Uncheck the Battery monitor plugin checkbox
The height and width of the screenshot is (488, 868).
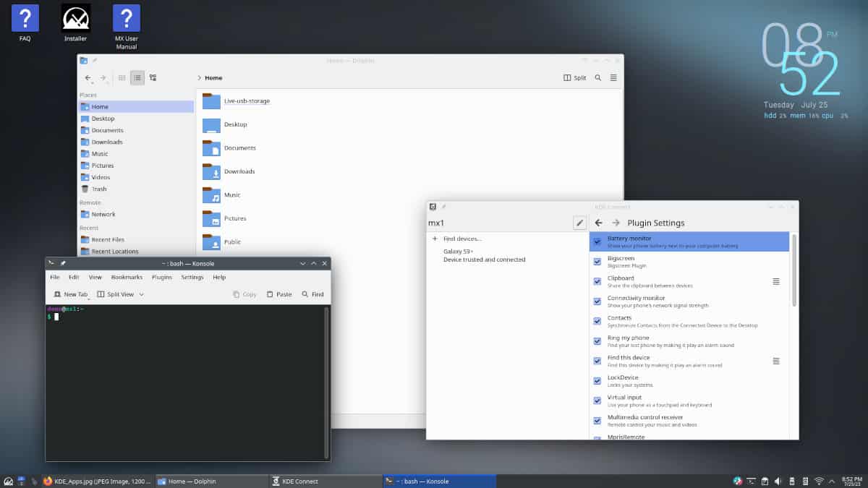tap(597, 241)
